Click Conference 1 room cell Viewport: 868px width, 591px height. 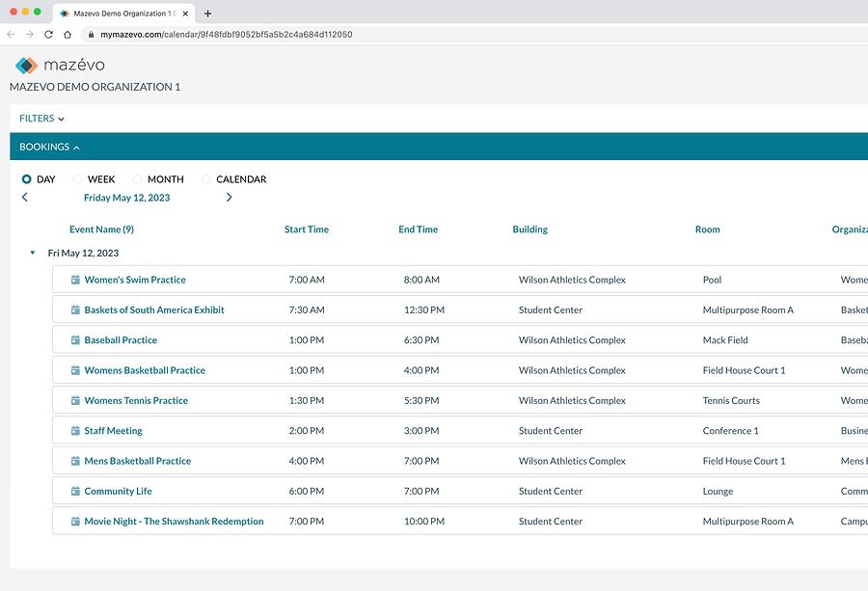[x=731, y=431]
